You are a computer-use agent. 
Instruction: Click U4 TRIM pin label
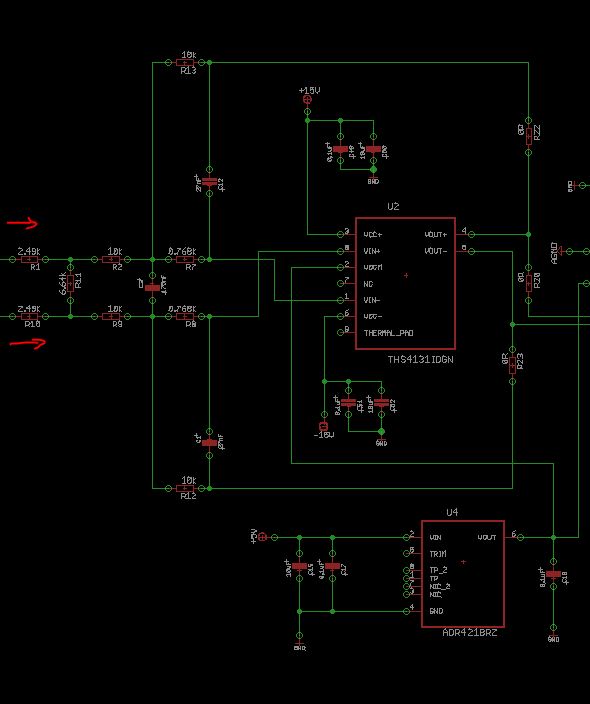click(438, 554)
